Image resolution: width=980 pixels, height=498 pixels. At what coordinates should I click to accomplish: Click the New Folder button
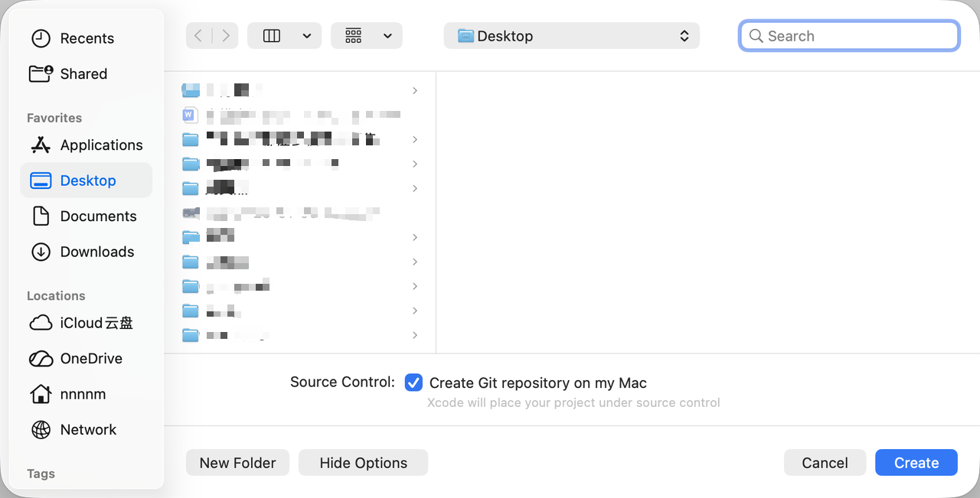point(237,463)
